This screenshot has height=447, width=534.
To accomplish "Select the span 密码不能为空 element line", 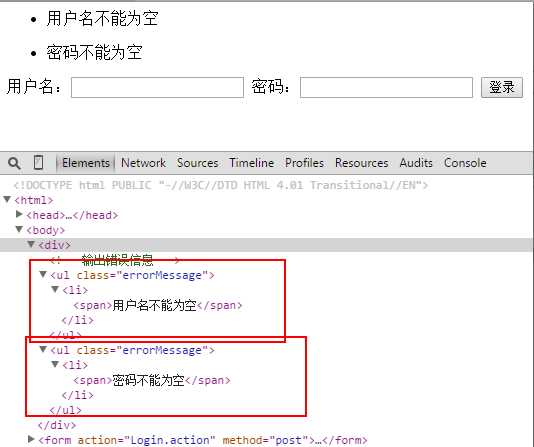I will point(152,380).
